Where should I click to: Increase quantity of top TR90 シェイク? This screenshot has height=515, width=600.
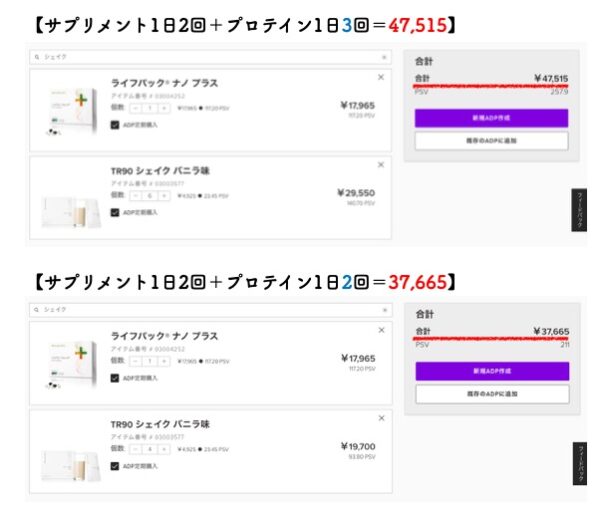pos(164,196)
